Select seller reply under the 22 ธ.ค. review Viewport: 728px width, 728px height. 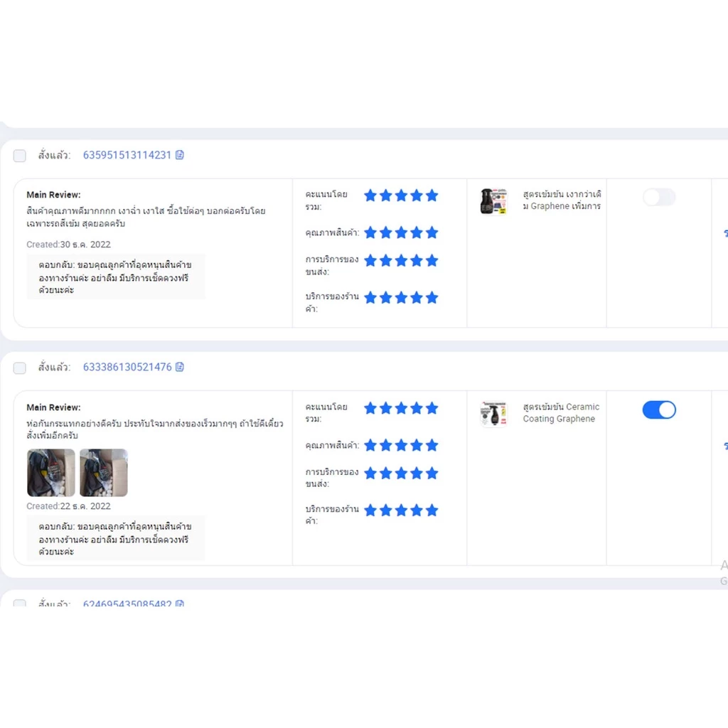pos(116,539)
